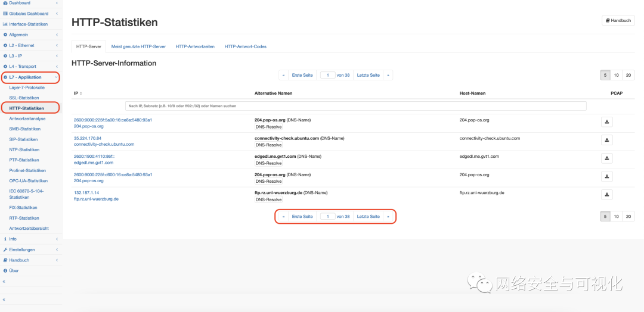Download PCAP for ftp.rz.uni-wuerzburg.de row
The image size is (644, 312).
(x=606, y=195)
